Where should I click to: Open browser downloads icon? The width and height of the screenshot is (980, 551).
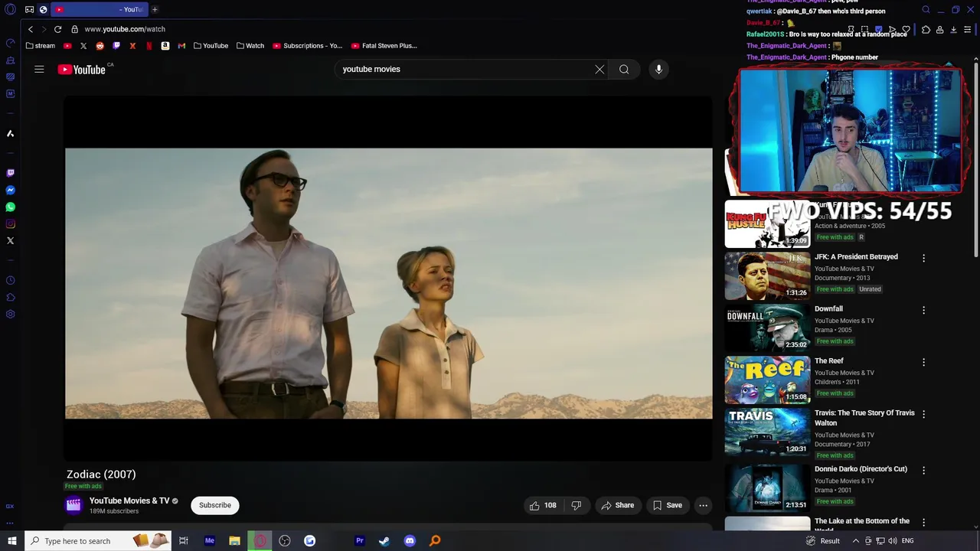pyautogui.click(x=953, y=30)
